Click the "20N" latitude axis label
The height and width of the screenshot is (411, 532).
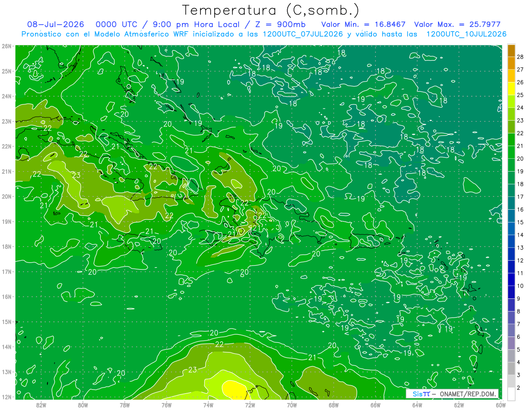point(7,196)
